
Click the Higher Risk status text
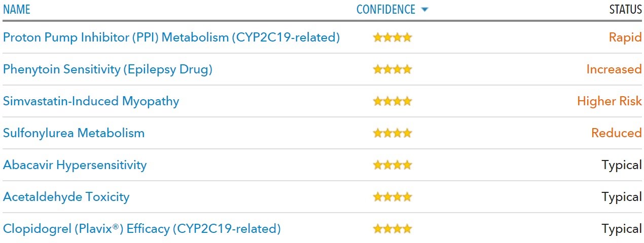click(x=610, y=101)
